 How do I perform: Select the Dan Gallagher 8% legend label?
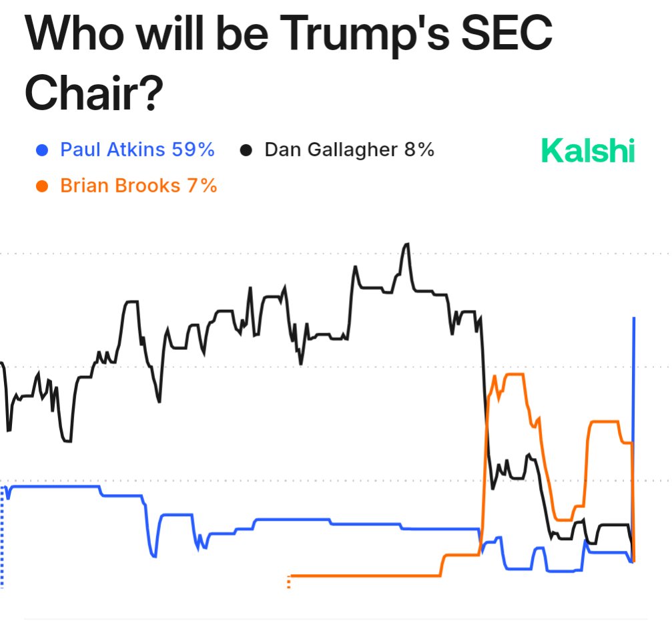349,150
